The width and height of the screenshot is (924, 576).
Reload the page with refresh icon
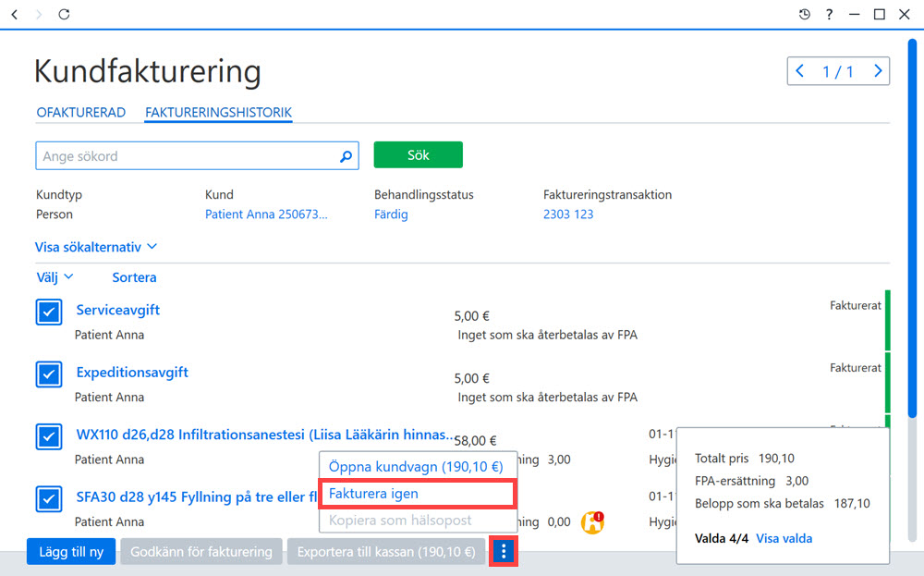pyautogui.click(x=64, y=14)
